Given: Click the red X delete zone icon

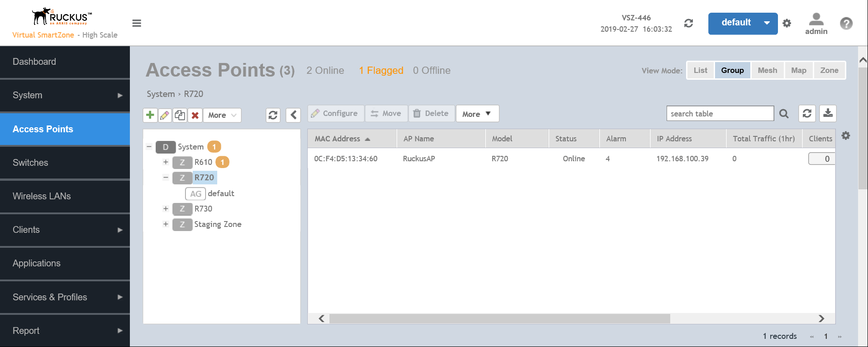Looking at the screenshot, I should [x=195, y=115].
